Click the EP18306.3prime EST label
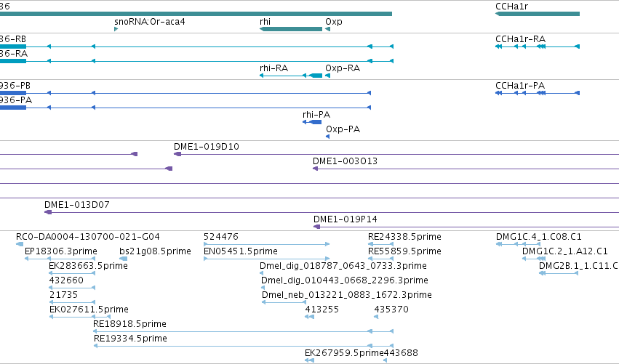Viewport: 619px width, 364px height. point(61,251)
